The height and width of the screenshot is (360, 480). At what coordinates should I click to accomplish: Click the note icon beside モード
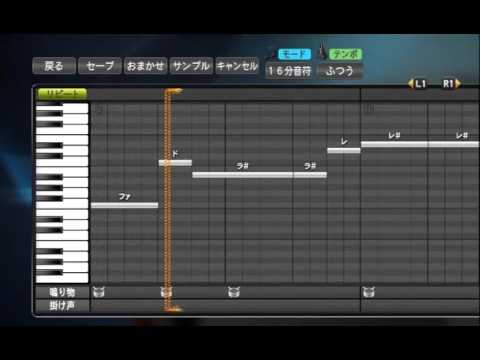coord(272,52)
